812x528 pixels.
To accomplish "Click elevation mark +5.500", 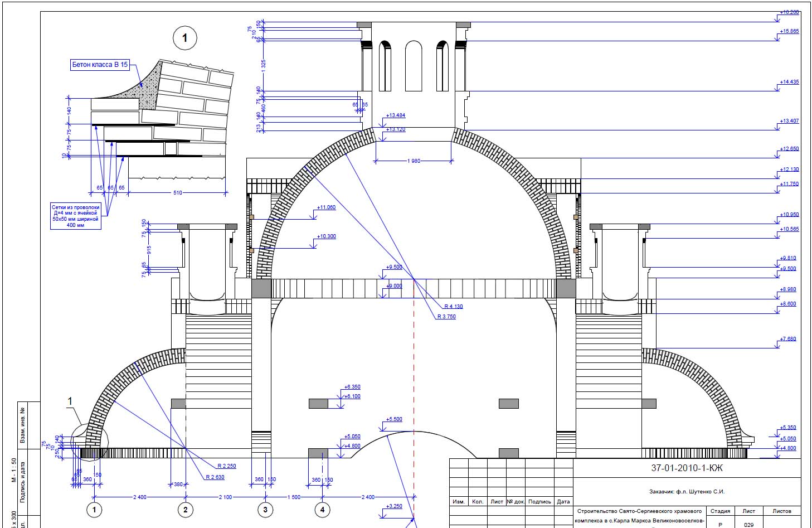I will [394, 419].
